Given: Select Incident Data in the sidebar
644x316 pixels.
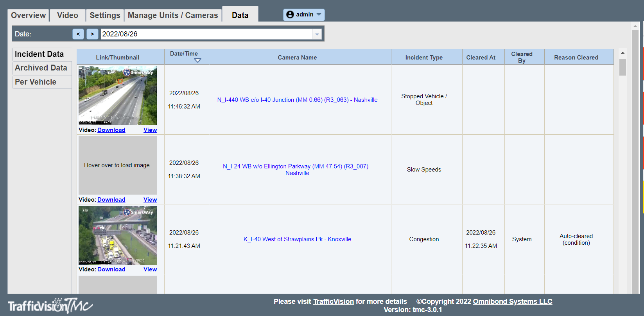Looking at the screenshot, I should pos(42,54).
